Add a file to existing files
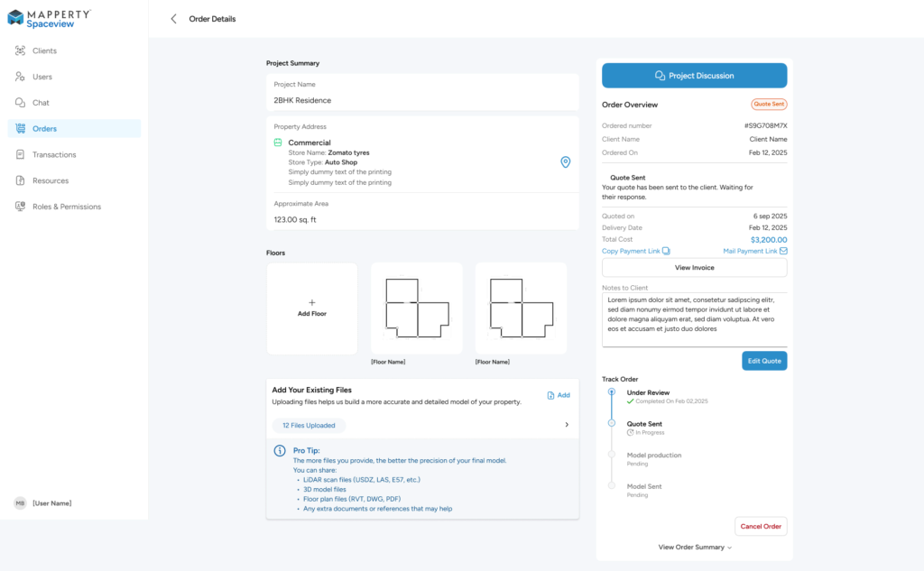Screen dimensions: 924x571 point(559,395)
